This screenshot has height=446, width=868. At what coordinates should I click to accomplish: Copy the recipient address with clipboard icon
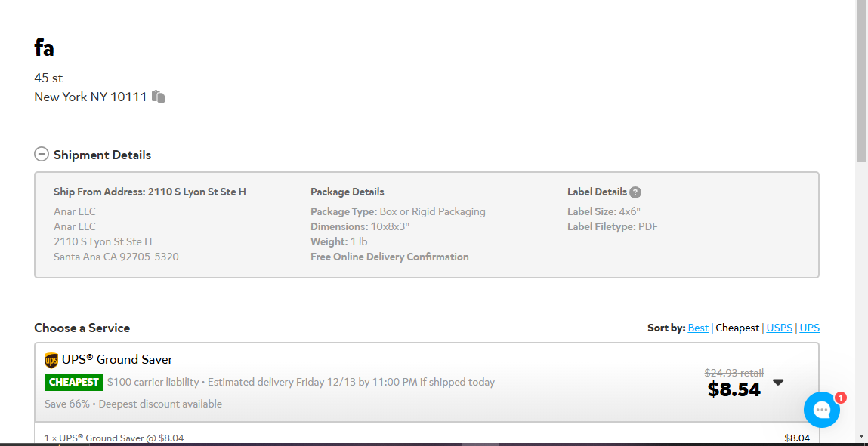pos(159,96)
